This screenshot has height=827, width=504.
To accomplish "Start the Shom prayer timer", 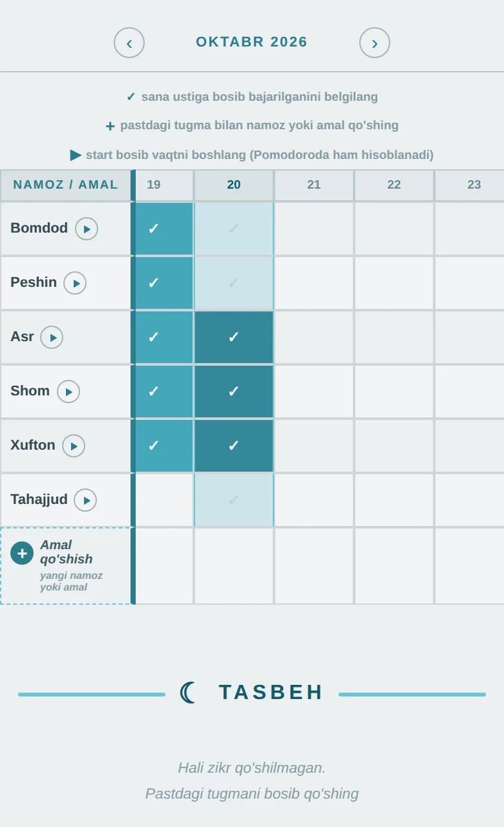I will (x=68, y=392).
